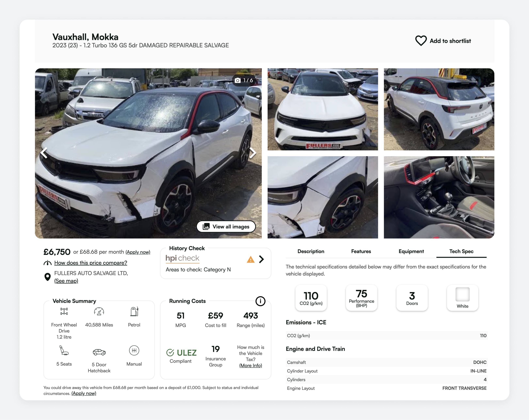Image resolution: width=529 pixels, height=420 pixels.
Task: Select the Equipment tab
Action: click(x=411, y=251)
